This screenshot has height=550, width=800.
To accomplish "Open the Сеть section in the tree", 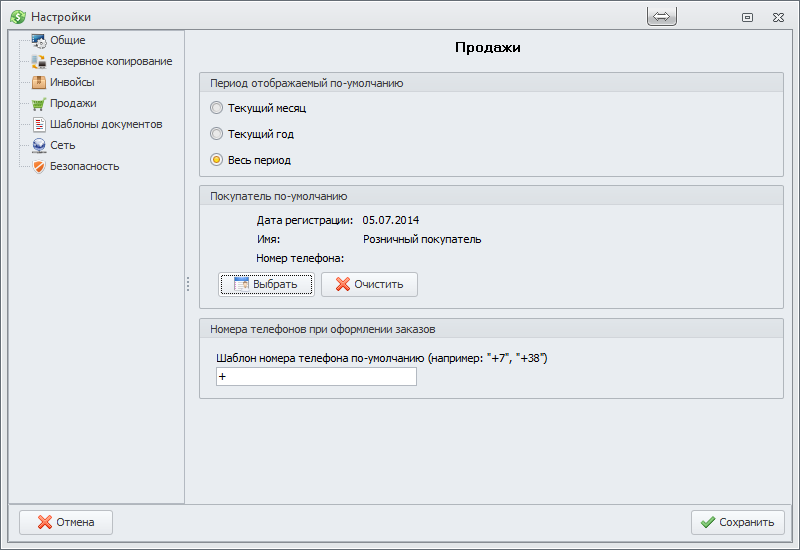I will click(x=62, y=145).
